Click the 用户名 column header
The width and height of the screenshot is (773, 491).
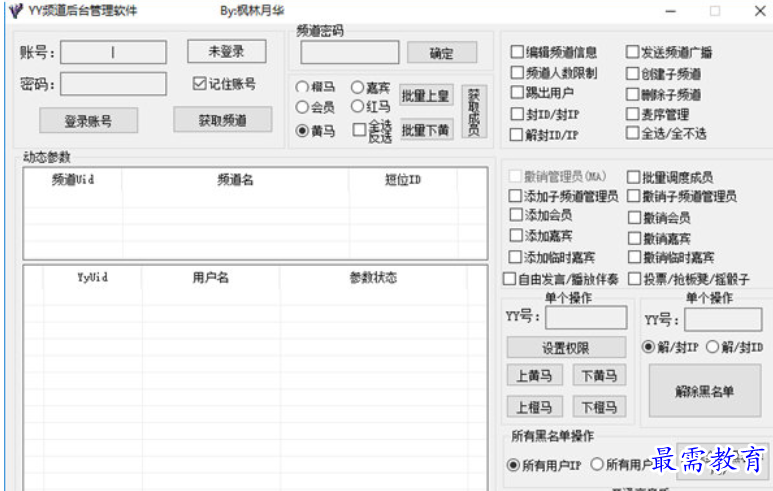coord(211,277)
